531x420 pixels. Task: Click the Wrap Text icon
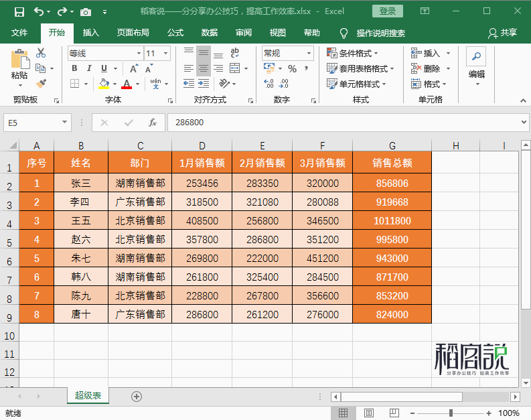(234, 52)
